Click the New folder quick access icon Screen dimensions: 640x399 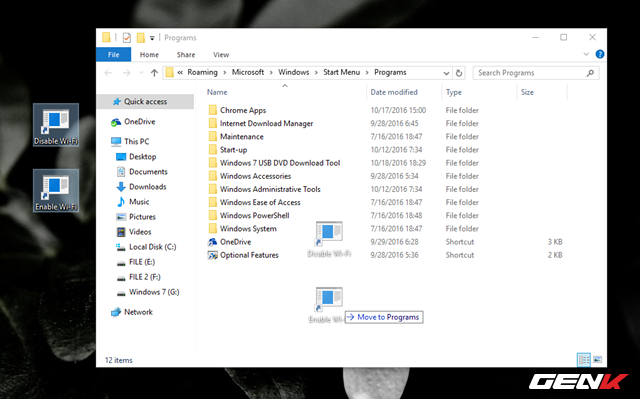(x=140, y=38)
